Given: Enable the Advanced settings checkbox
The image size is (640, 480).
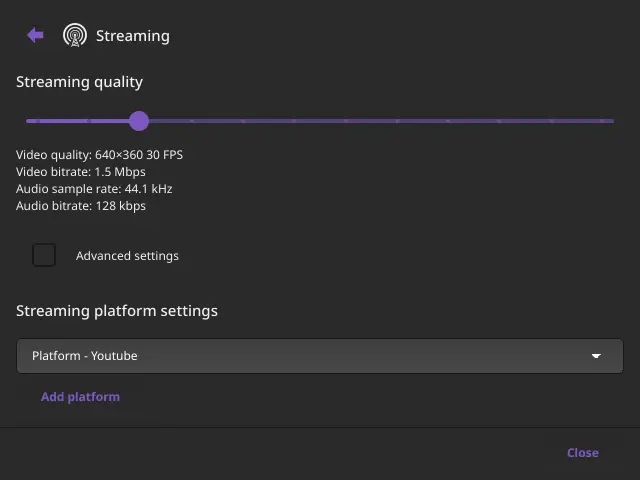Looking at the screenshot, I should tap(44, 255).
